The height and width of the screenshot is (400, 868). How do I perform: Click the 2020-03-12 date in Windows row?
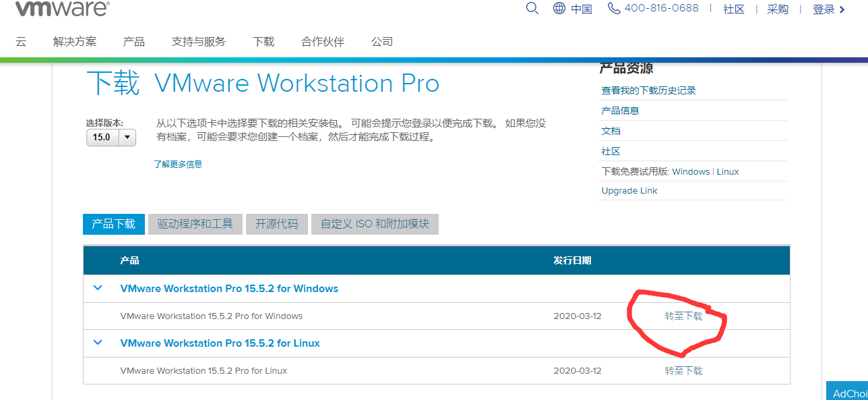[577, 316]
